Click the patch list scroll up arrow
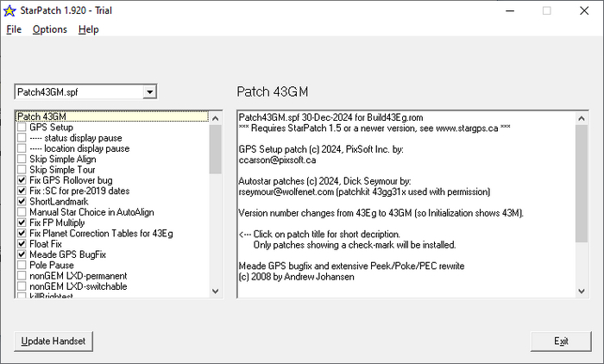The height and width of the screenshot is (364, 604). coord(216,118)
